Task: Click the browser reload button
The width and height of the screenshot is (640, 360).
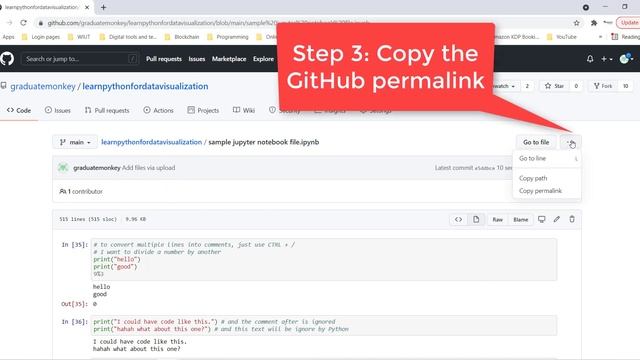Action: [x=23, y=23]
